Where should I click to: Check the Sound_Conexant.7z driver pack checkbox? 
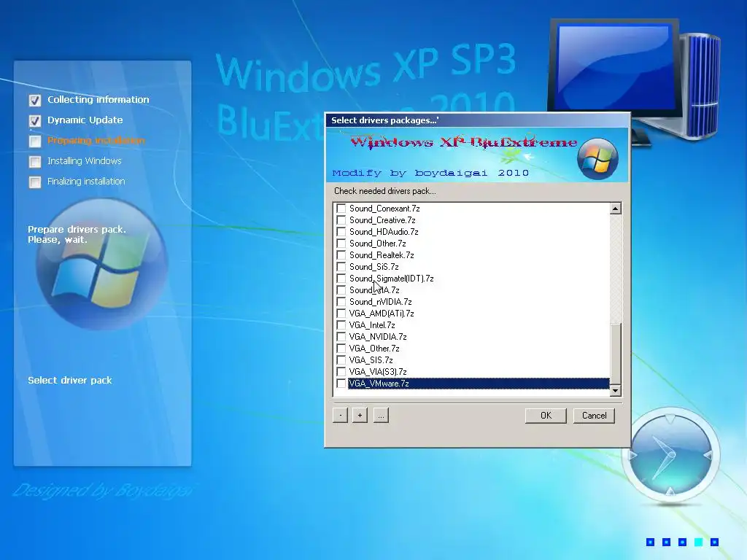[x=341, y=209]
